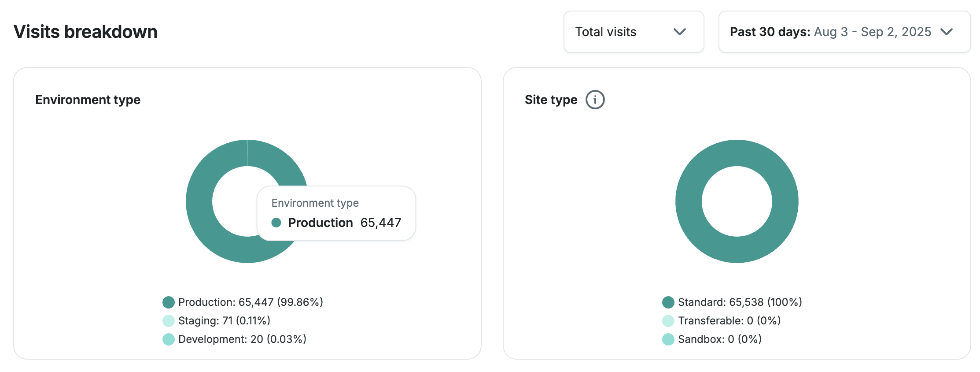Click the Production tooltip on the chart
Screen dimensions: 980x372
[336, 214]
